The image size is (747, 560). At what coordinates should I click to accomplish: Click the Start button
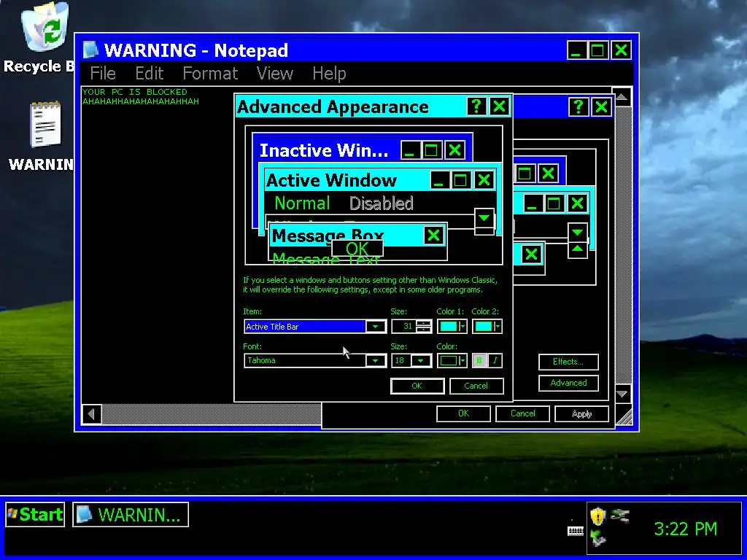pyautogui.click(x=35, y=514)
